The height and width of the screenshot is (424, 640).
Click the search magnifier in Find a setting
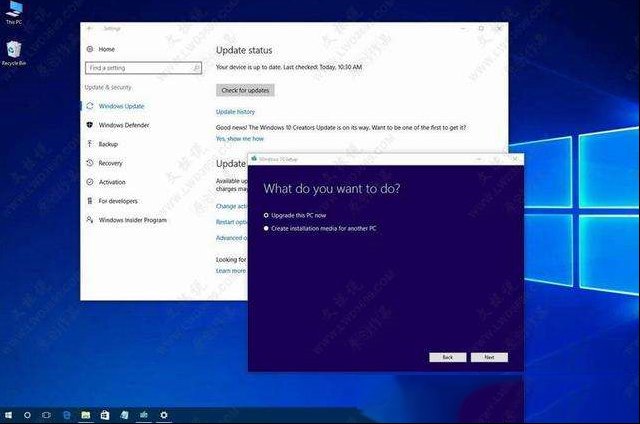point(196,68)
